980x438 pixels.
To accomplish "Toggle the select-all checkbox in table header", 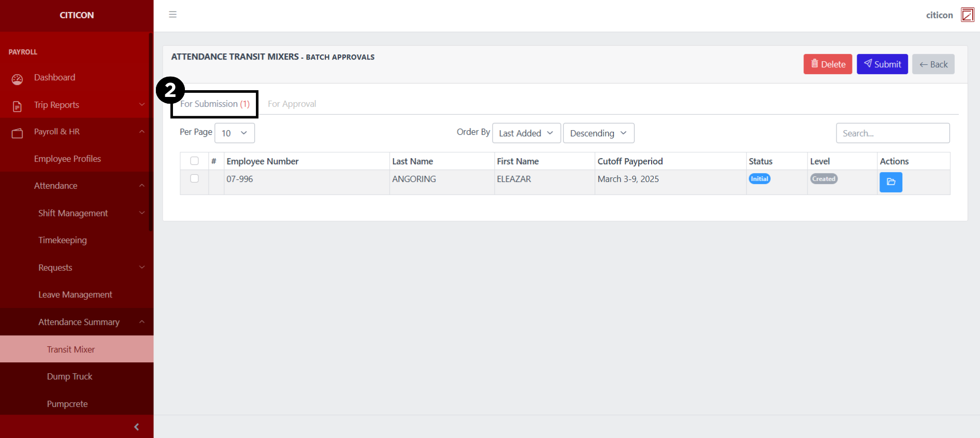I will (194, 161).
